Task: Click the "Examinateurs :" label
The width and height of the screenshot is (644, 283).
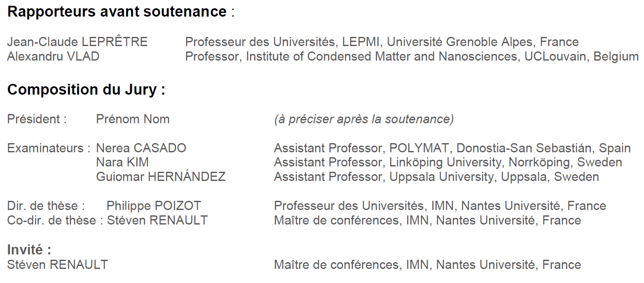Action: point(49,148)
